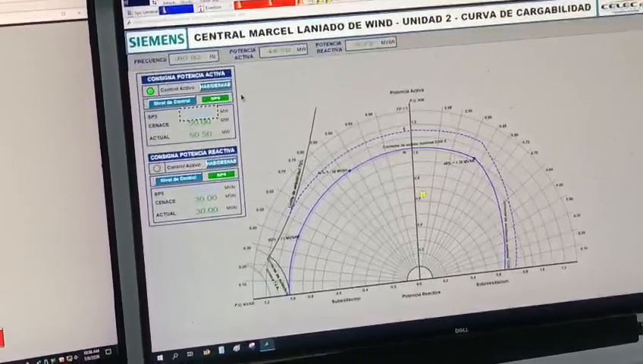Click the blue toolbar button beside Sys General
The image size is (643, 364).
(177, 9)
